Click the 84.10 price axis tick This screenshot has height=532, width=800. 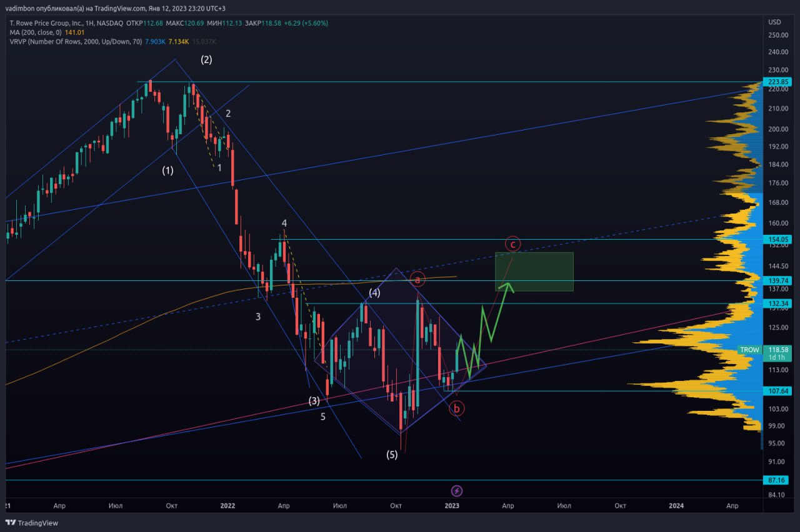(777, 495)
